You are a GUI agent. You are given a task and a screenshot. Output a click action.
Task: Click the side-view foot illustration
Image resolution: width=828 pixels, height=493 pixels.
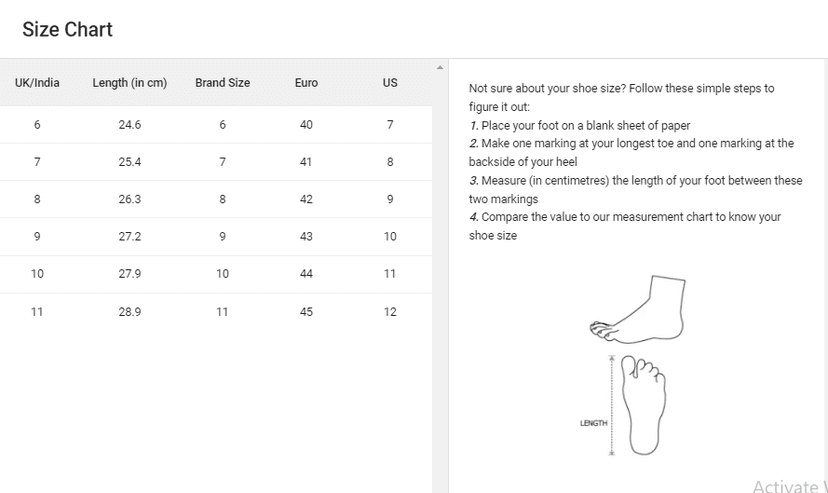point(637,309)
